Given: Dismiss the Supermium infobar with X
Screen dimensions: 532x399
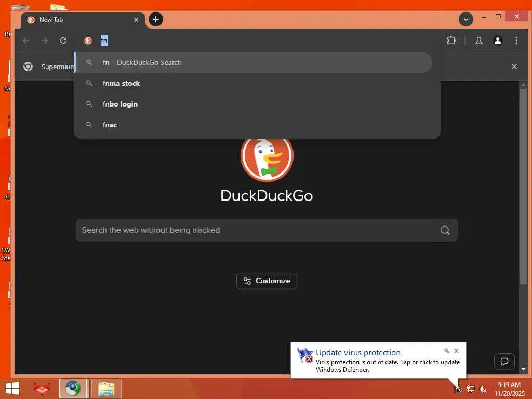Looking at the screenshot, I should point(514,66).
